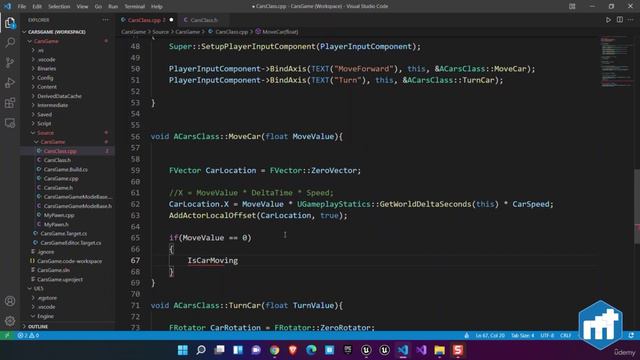Expand the OUTLINE section
The image size is (640, 360).
[x=38, y=327]
